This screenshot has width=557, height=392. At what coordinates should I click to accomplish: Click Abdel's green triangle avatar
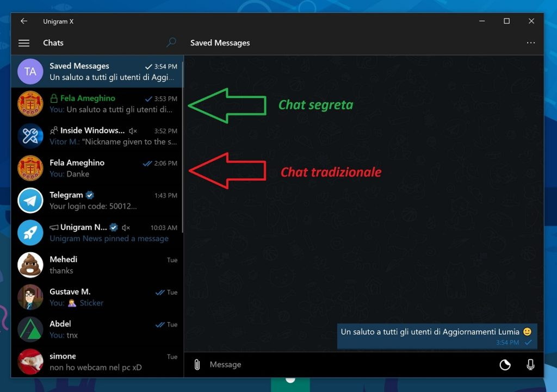click(x=30, y=329)
